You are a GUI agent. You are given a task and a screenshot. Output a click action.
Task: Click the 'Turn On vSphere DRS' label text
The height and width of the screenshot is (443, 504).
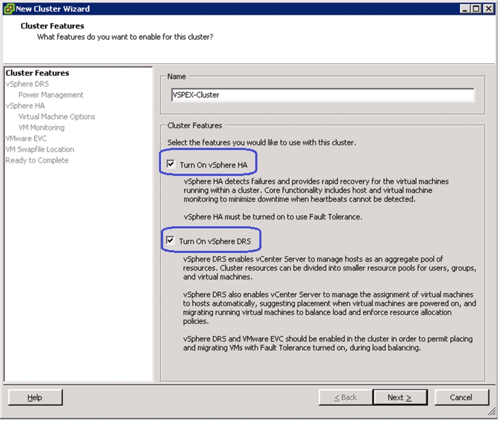click(x=215, y=241)
